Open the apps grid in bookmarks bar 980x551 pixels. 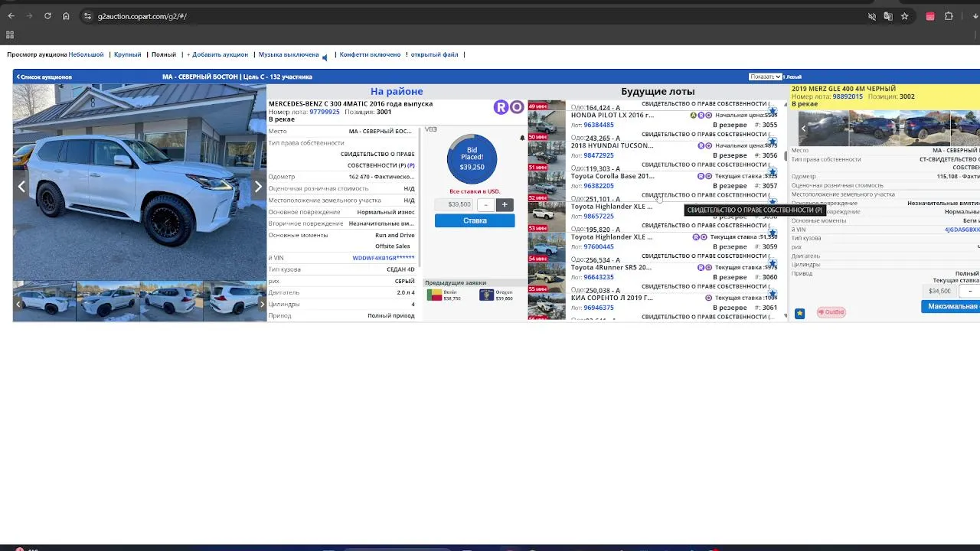coord(10,34)
